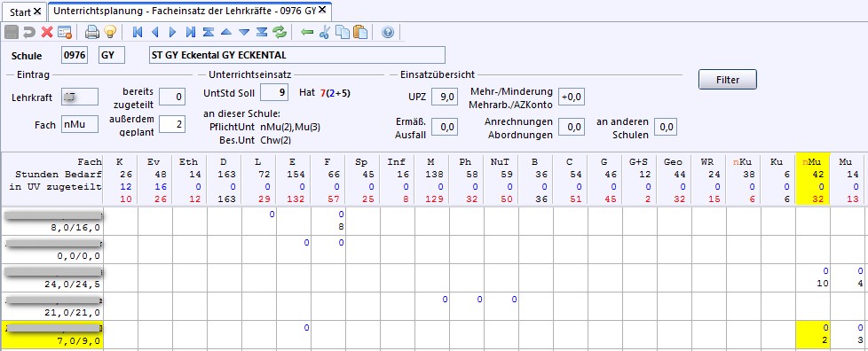
Task: Select the teacher row 24,0/24,5
Action: coord(51,277)
